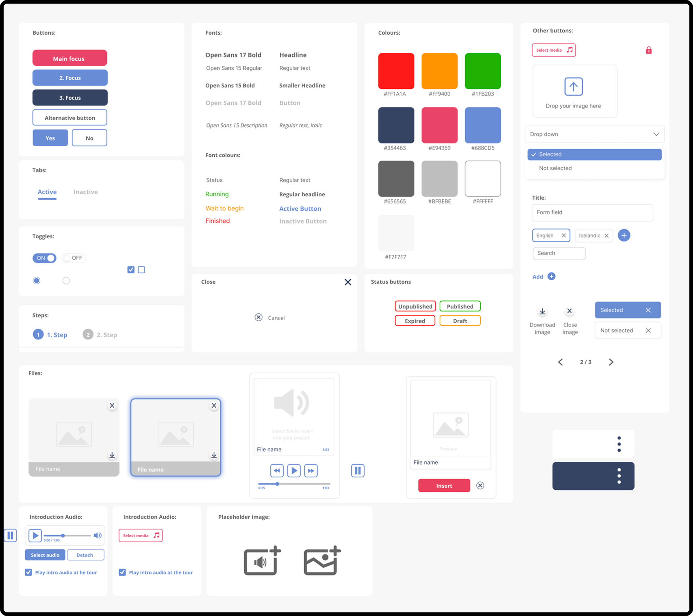Expand the Drop down chevron
The width and height of the screenshot is (693, 616).
656,134
